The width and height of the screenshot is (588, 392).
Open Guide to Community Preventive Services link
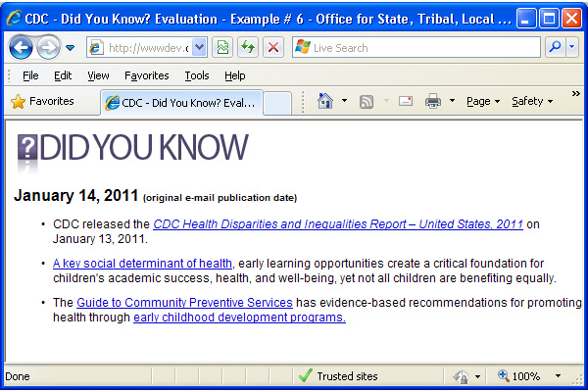pos(184,303)
